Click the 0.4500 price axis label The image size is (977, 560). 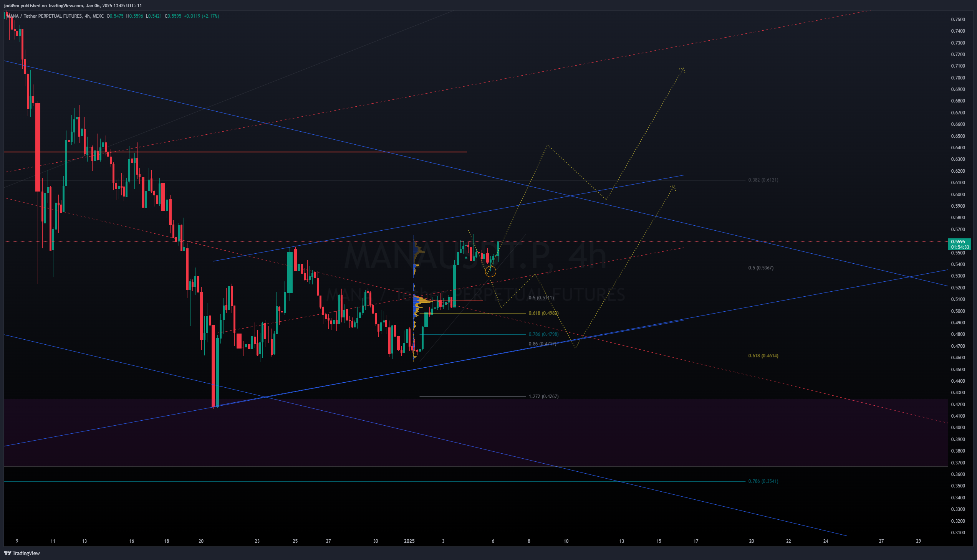point(958,370)
